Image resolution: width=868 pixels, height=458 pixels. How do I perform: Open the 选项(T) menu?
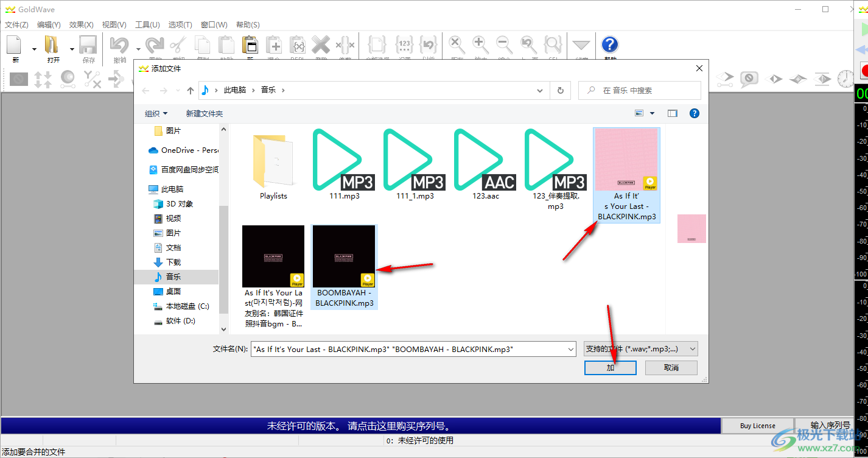pyautogui.click(x=180, y=25)
